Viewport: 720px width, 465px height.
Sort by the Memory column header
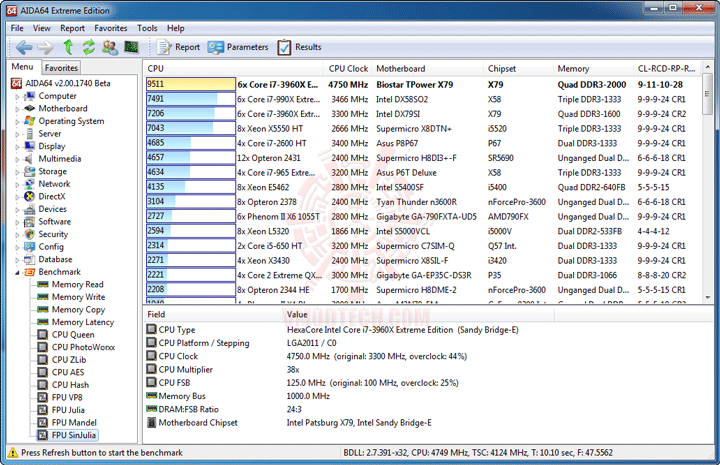point(593,68)
